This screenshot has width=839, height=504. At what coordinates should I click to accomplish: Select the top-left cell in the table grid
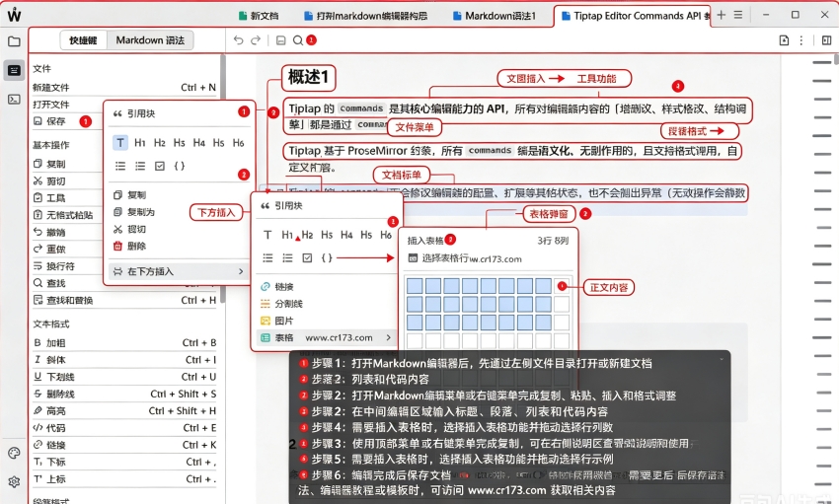click(x=415, y=285)
